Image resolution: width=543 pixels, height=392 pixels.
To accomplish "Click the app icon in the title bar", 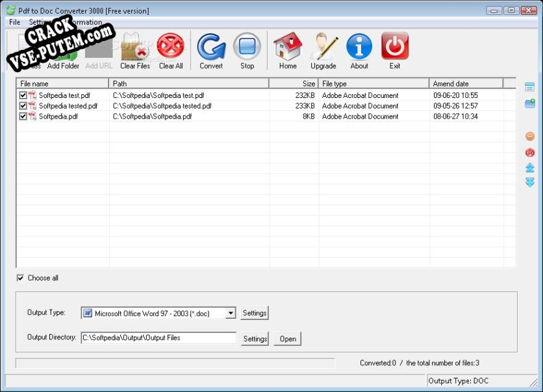I will (x=11, y=10).
